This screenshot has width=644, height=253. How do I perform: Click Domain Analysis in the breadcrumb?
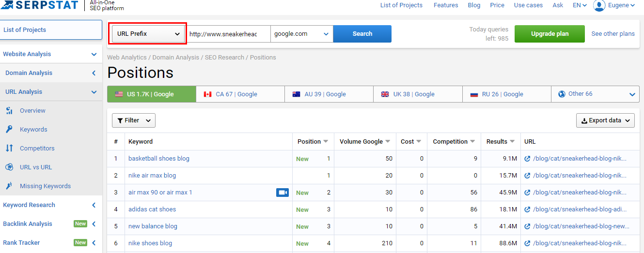176,58
